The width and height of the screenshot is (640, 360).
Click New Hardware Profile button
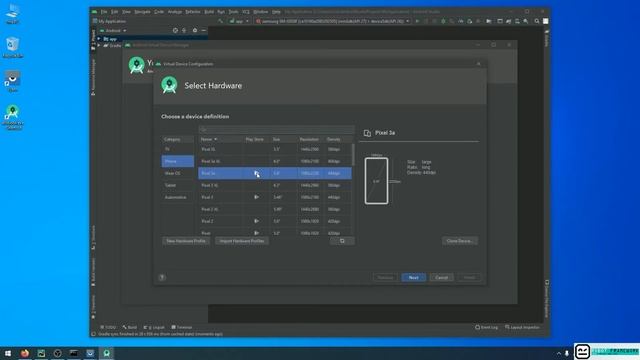[186, 241]
